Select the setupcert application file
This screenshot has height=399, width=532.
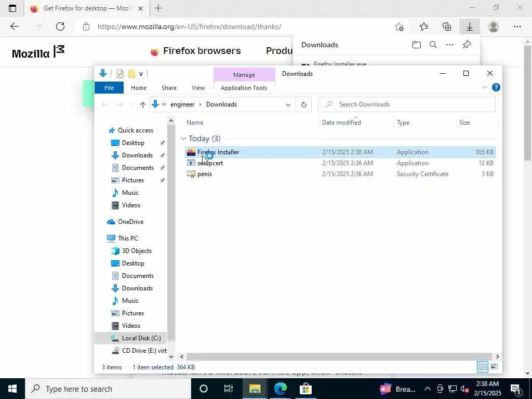(x=340, y=163)
